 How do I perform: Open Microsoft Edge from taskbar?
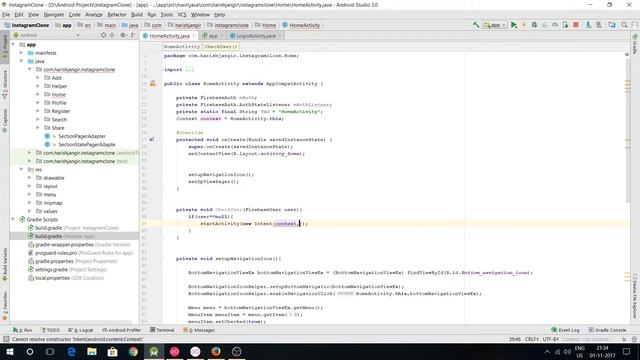71,351
